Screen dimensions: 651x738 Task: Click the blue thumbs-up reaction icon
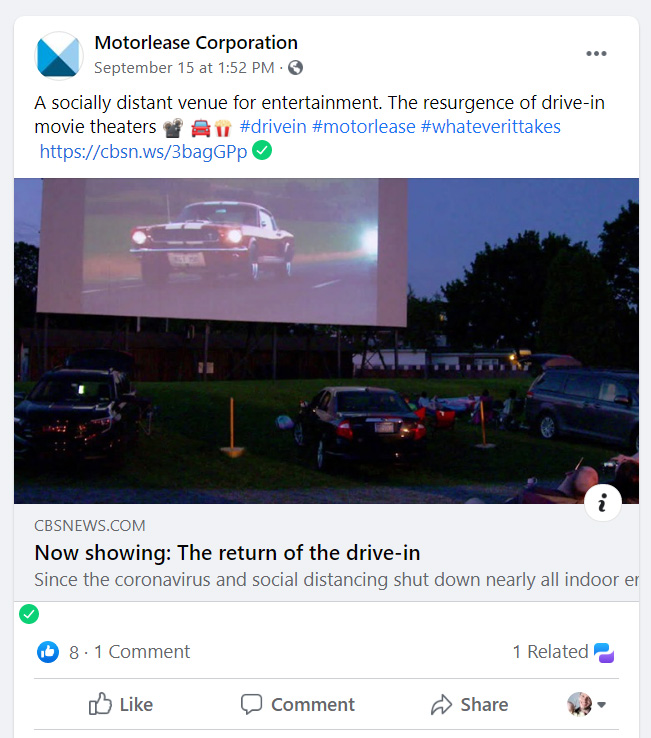pos(48,652)
